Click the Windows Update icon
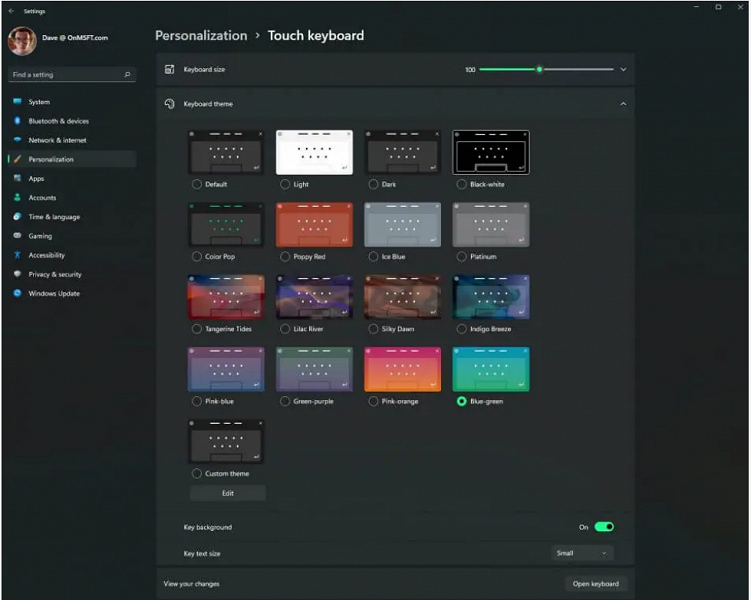The image size is (751, 600). point(17,293)
